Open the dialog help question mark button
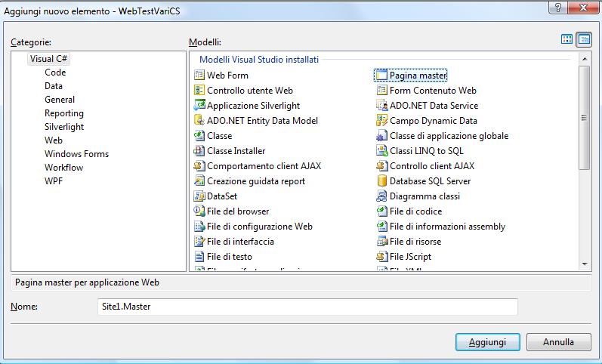 click(558, 8)
